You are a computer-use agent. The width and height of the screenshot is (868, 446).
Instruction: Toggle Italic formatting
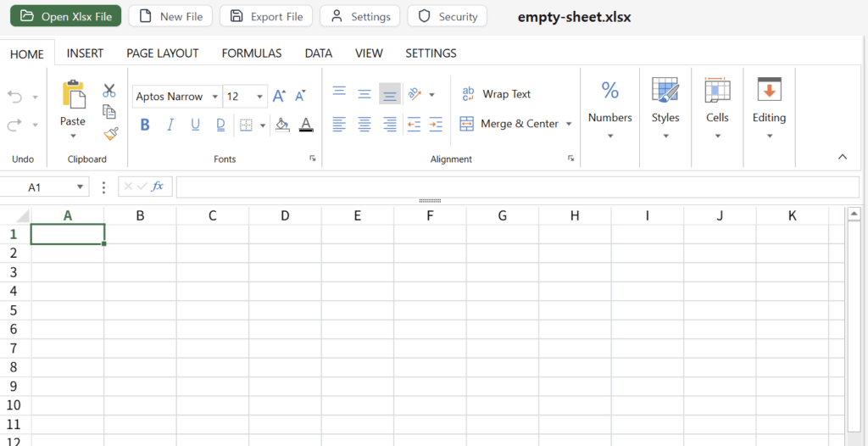[170, 125]
